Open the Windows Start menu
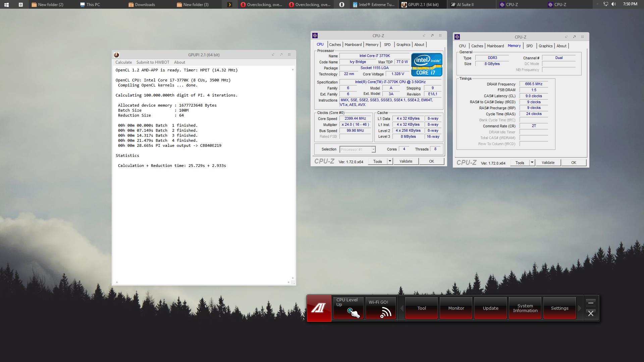The width and height of the screenshot is (644, 362). pyautogui.click(x=6, y=5)
